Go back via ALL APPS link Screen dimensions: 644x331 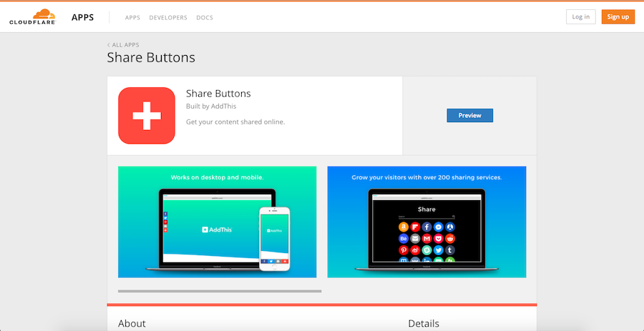tap(123, 45)
